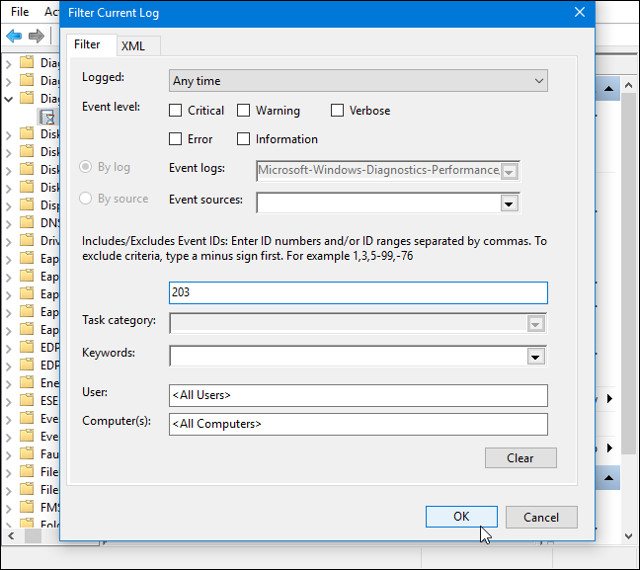
Task: Open the File menu
Action: point(19,11)
